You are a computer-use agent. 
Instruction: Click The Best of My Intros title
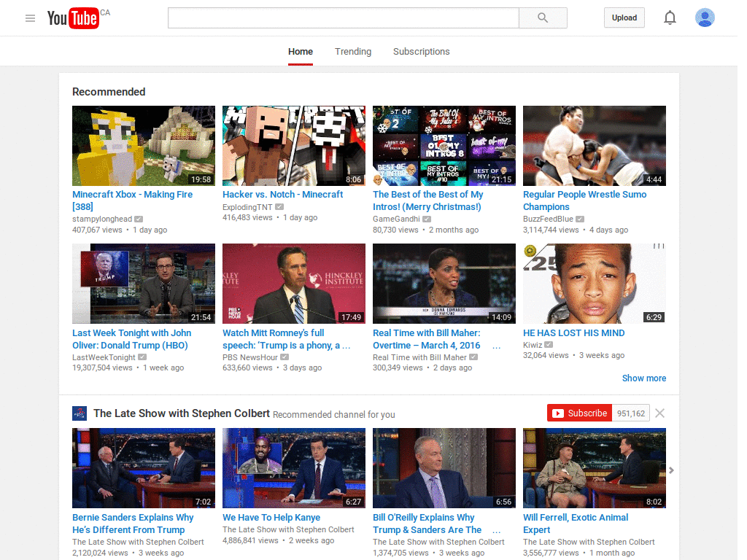(x=427, y=201)
